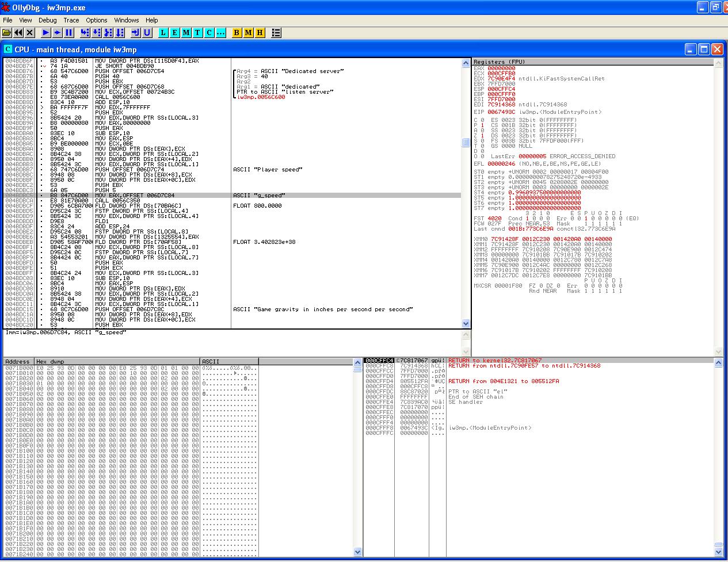Restart the debugged program with the rewind icon
The image size is (728, 562).
18,33
